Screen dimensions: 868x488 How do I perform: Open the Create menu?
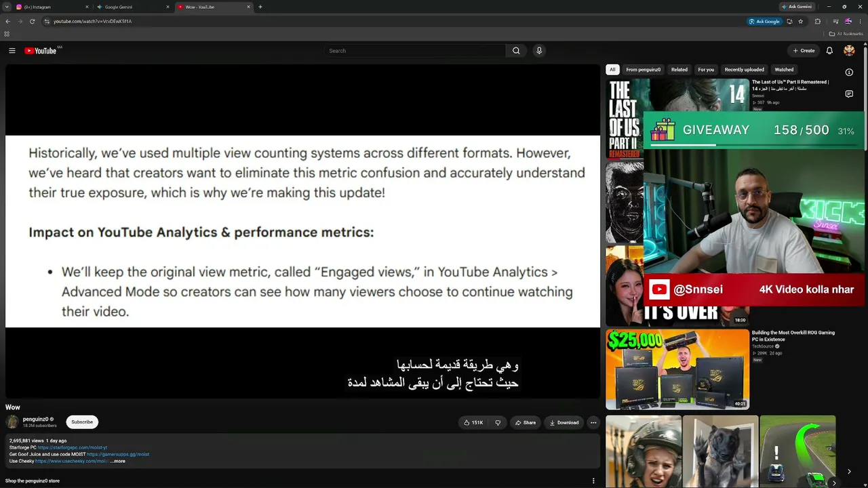tap(804, 51)
